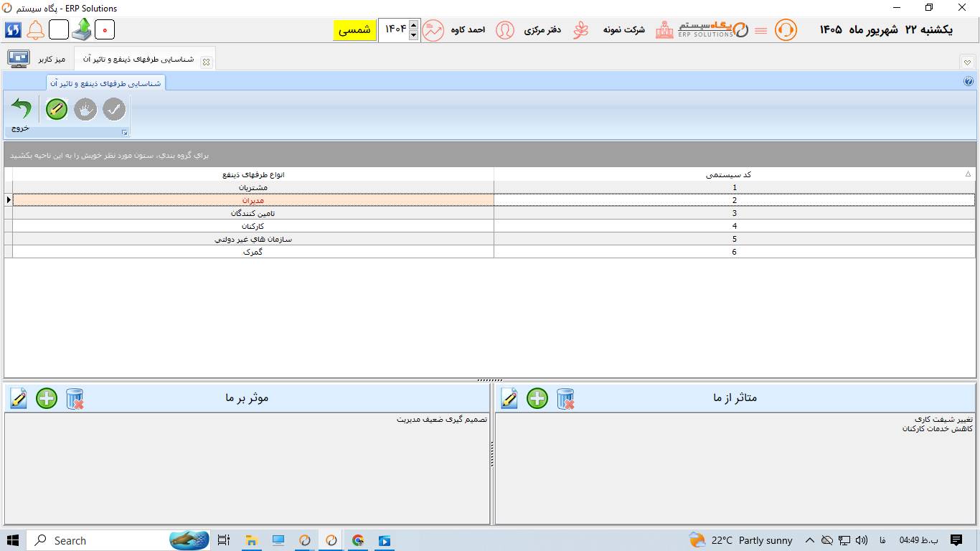Delete item in متاثر از ما panel
Screen dimensions: 980x551
(565, 398)
